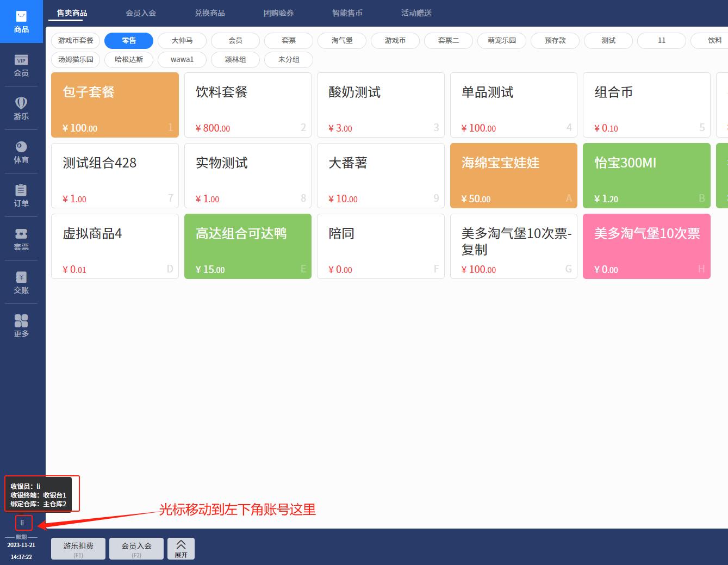Add 包子套餐 product card

[x=115, y=105]
